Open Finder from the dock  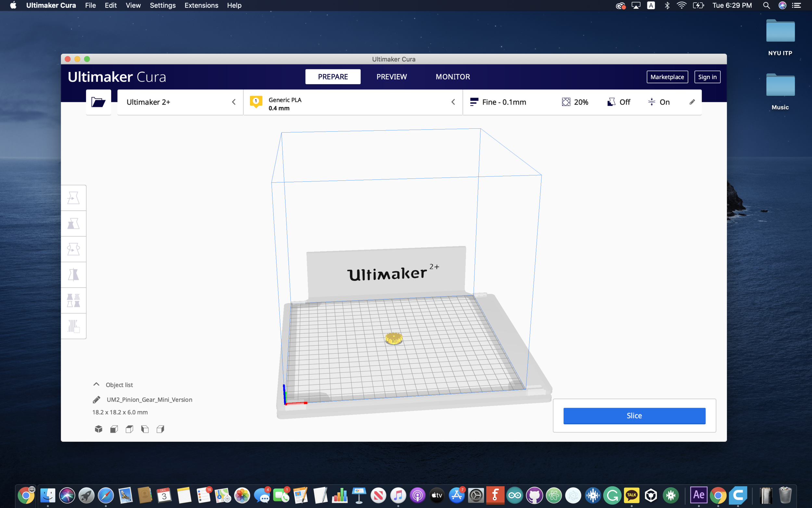coord(48,495)
